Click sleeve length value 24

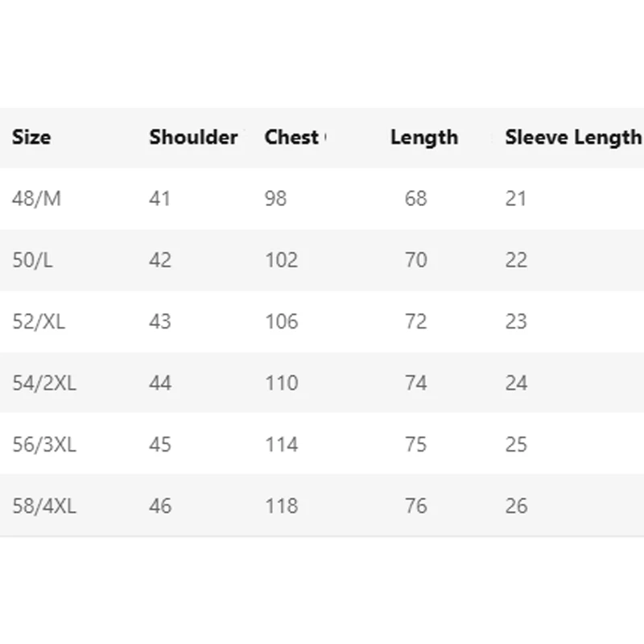pyautogui.click(x=516, y=383)
